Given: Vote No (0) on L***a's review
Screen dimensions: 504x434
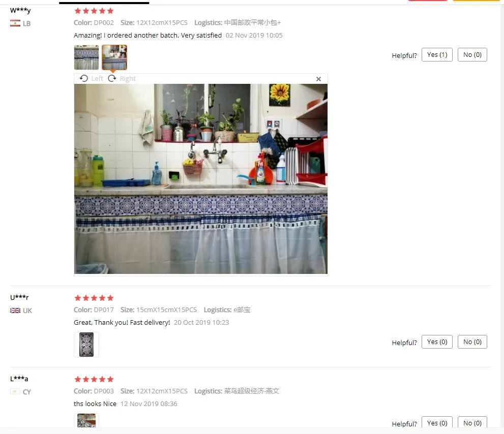Looking at the screenshot, I should 472,422.
